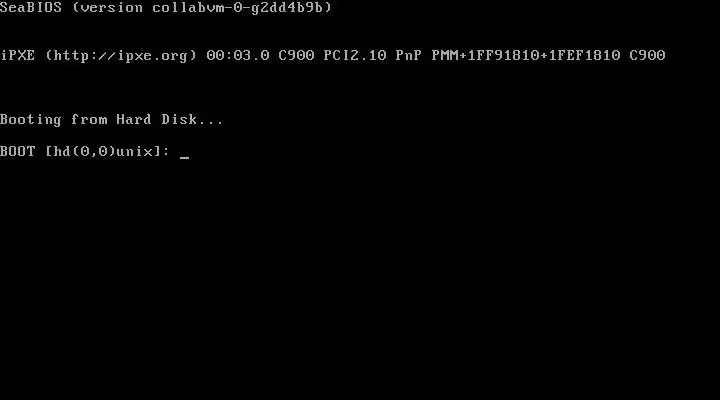The image size is (720, 400).
Task: Click the final C900 at iPXE line end
Action: pos(647,56)
